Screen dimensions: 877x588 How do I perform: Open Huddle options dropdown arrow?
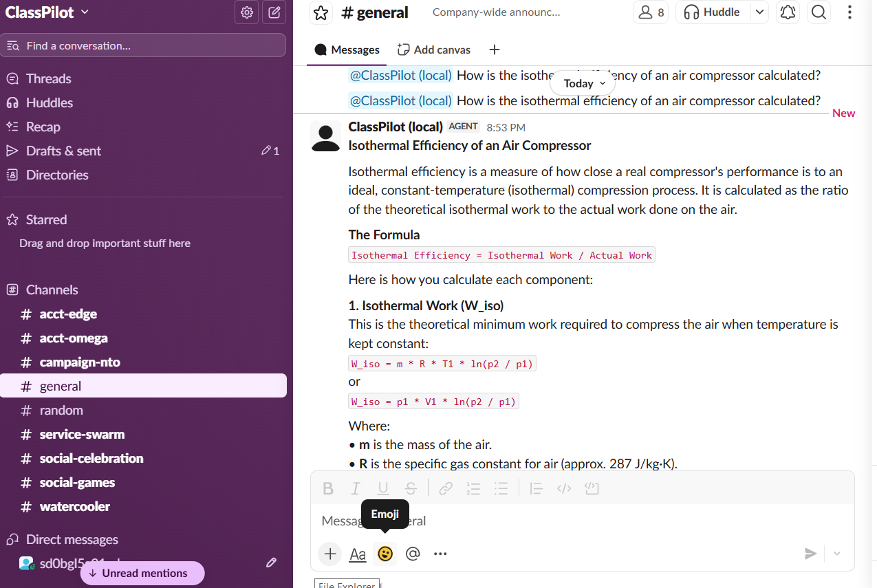tap(759, 12)
